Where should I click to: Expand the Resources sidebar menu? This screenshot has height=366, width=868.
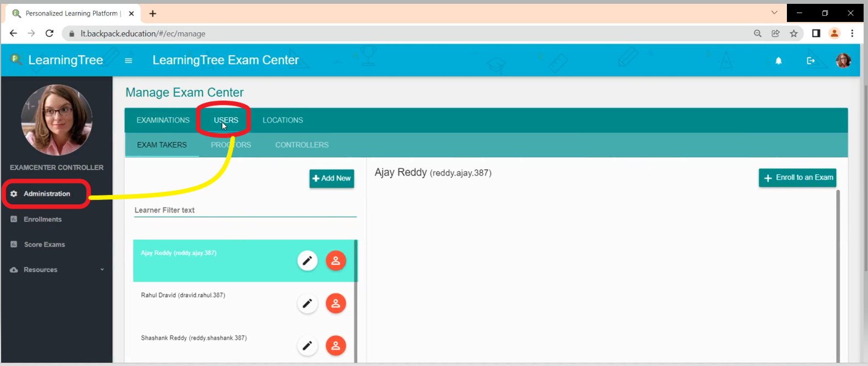pos(56,270)
